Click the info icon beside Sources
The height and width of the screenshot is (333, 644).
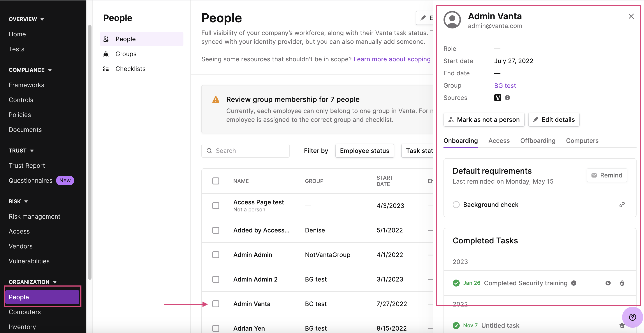coord(507,97)
